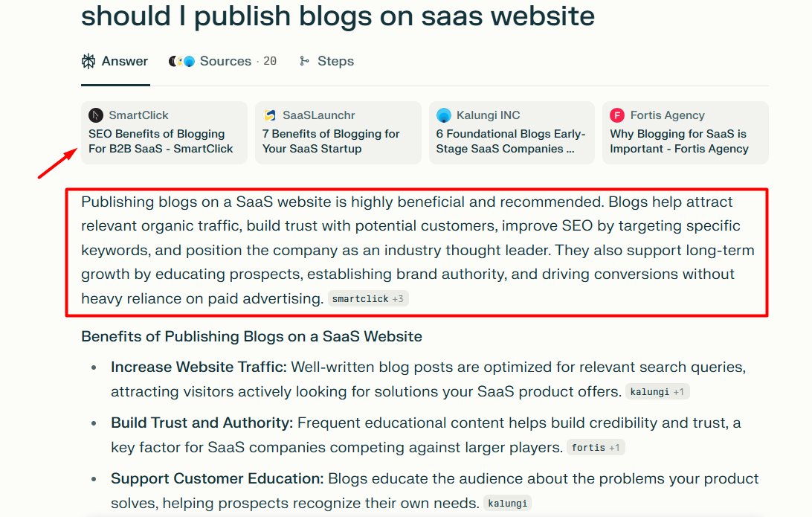Show the Steps tab
This screenshot has height=517, width=812.
click(335, 61)
